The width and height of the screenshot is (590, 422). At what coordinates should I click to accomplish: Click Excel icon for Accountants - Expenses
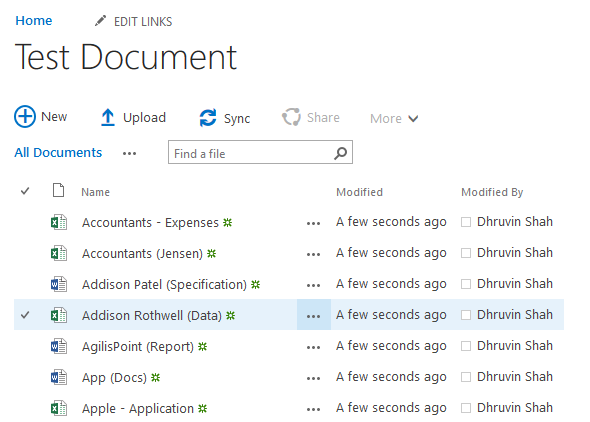point(59,222)
